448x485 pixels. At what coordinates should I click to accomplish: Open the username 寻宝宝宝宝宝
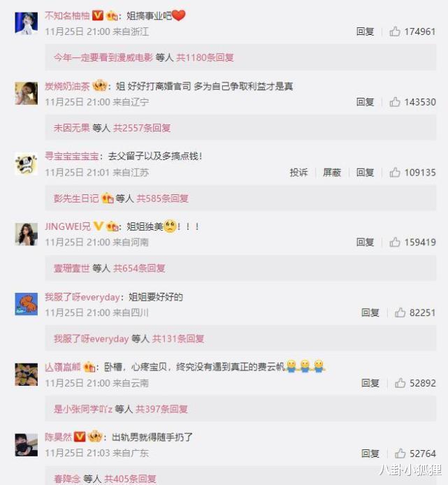click(x=72, y=157)
